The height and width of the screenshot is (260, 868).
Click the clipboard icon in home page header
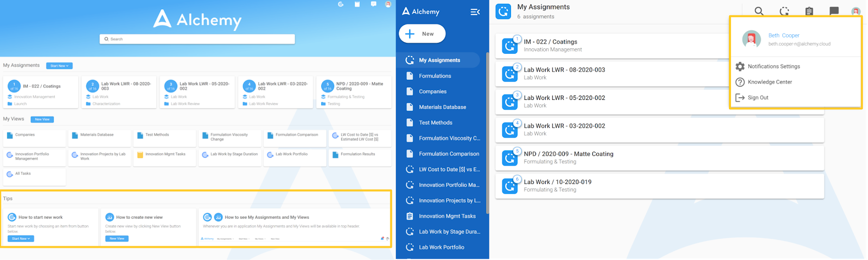pos(357,4)
